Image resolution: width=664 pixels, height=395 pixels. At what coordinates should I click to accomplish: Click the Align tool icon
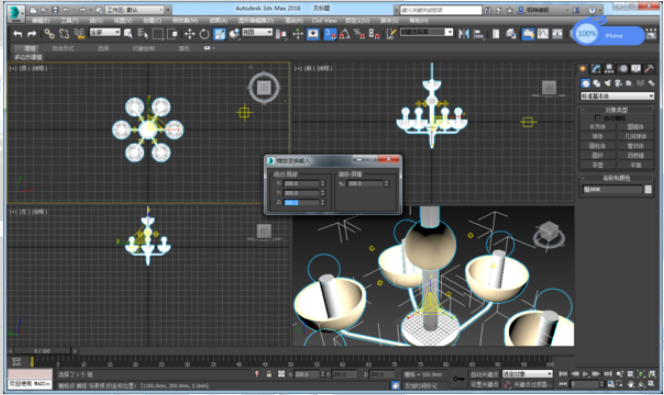(479, 34)
